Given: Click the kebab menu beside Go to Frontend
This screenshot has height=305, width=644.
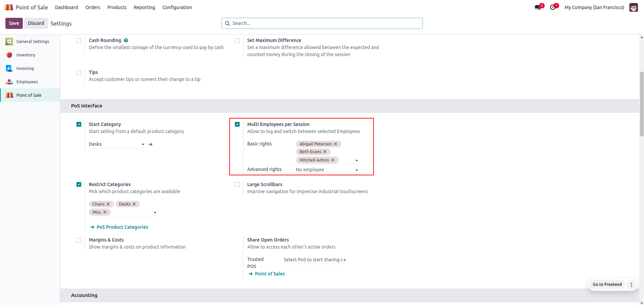Looking at the screenshot, I should coord(631,285).
